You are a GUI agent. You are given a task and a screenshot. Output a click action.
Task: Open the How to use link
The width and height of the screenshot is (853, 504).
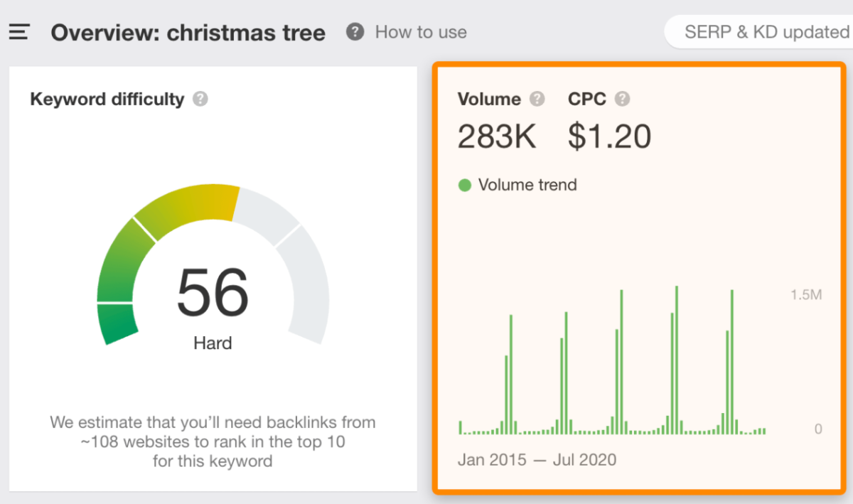pyautogui.click(x=421, y=32)
